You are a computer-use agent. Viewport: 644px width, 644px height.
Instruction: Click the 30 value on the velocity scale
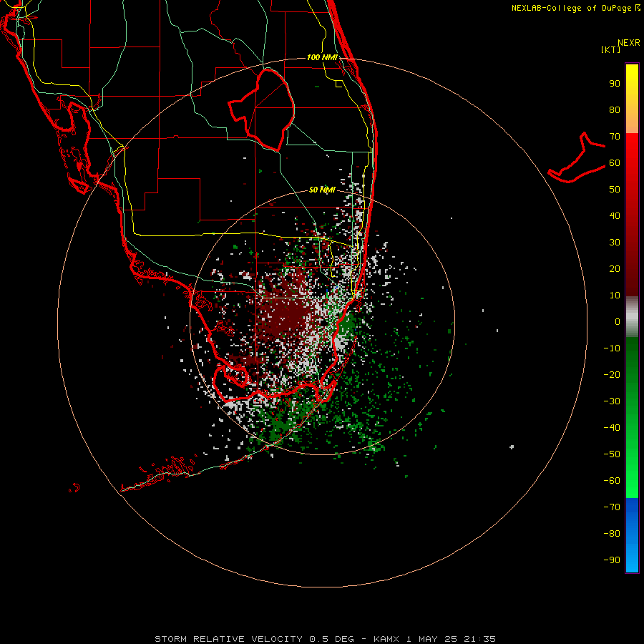pyautogui.click(x=615, y=243)
